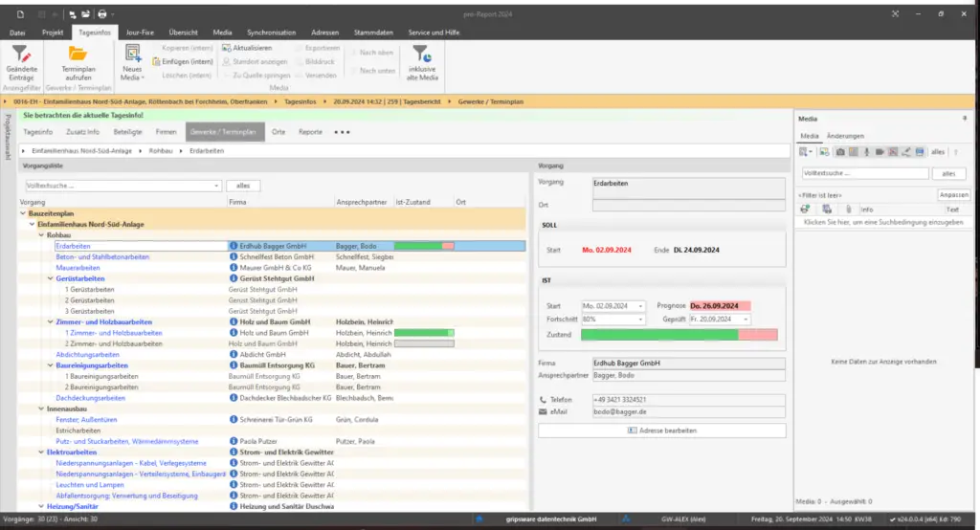980x530 pixels.
Task: Open the Volltextsuche dropdown in Vorgangsliste
Action: click(216, 186)
